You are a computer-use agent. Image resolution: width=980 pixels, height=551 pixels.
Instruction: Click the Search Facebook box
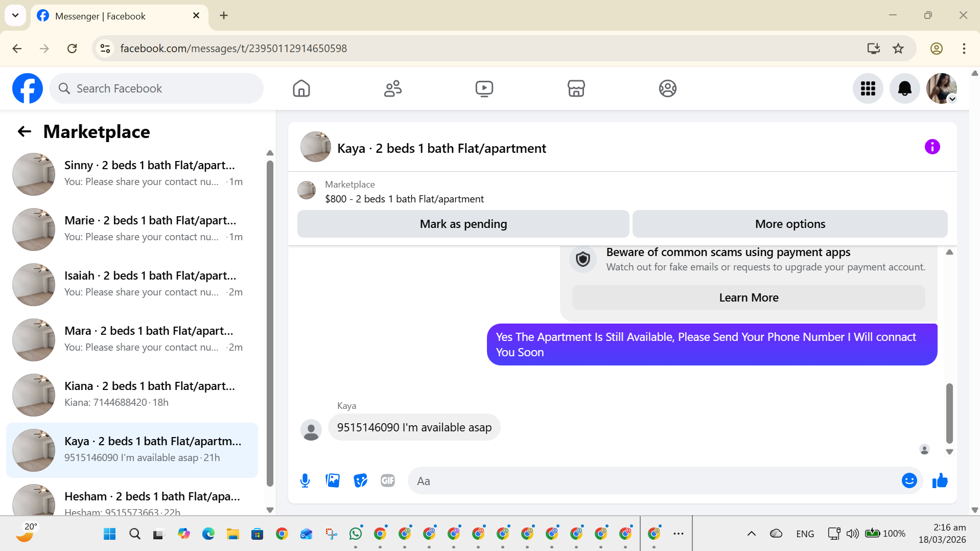(156, 88)
